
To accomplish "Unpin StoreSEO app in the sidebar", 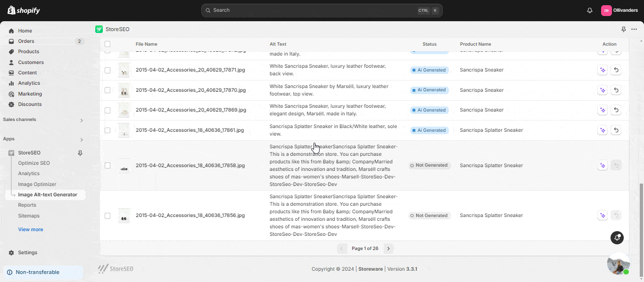I will (80, 153).
